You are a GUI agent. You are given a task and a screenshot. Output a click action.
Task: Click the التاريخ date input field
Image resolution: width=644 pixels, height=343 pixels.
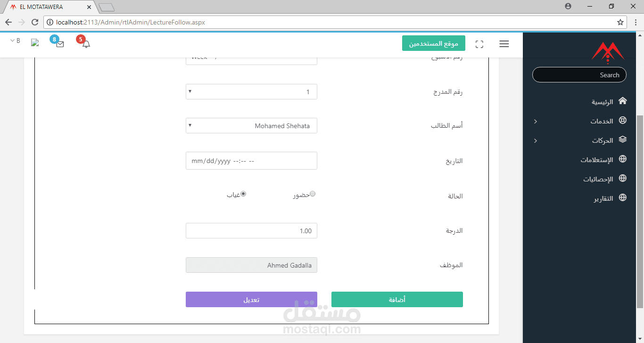pos(251,161)
